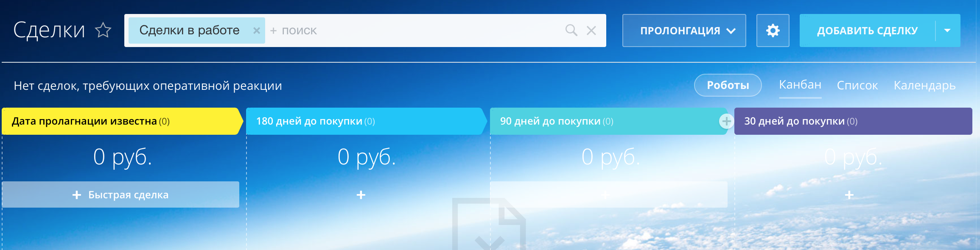Image resolution: width=980 pixels, height=250 pixels.
Task: Click 0 руб. total under 'Дата пролагнации известна'
Action: tap(123, 157)
